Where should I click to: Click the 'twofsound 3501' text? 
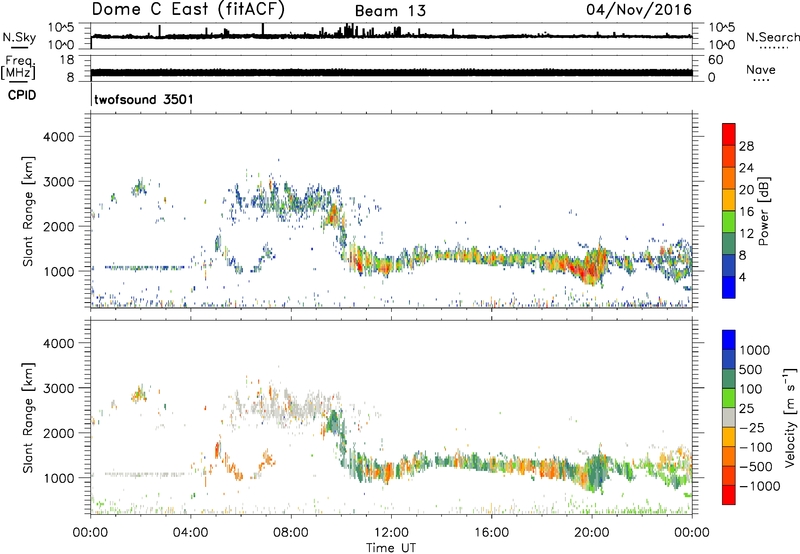coord(144,99)
